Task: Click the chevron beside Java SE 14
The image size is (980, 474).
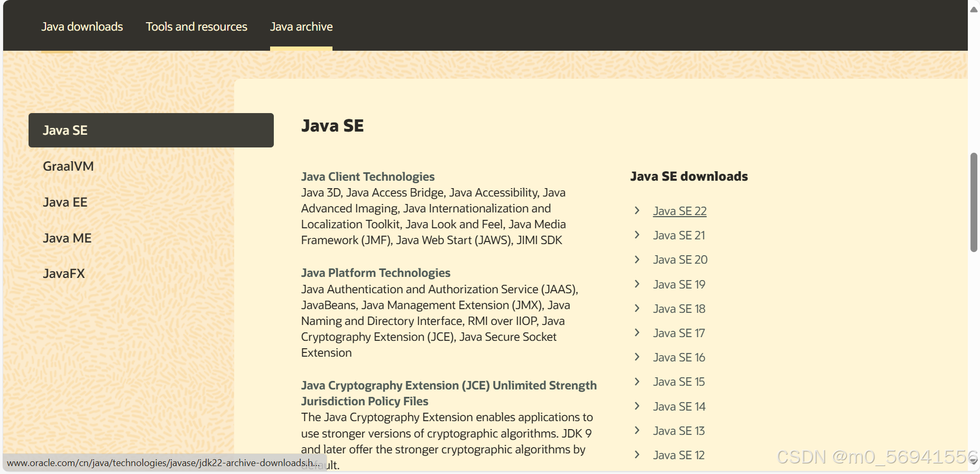Action: tap(637, 406)
